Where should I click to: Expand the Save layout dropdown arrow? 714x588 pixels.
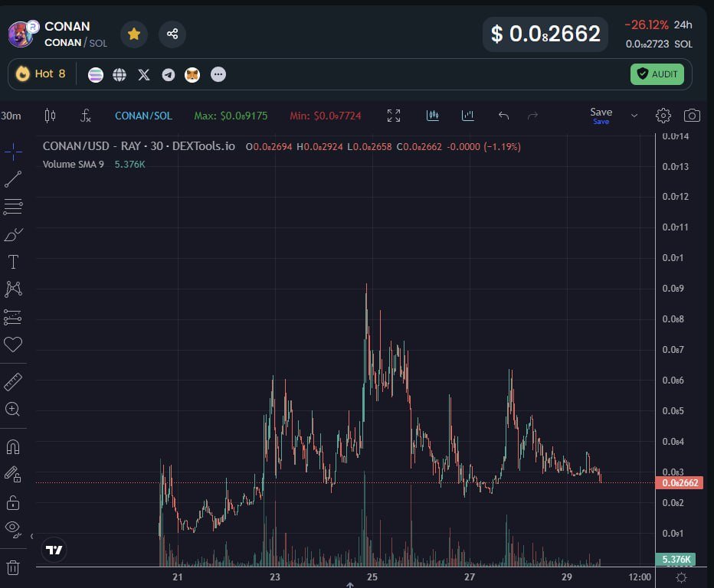[x=634, y=116]
